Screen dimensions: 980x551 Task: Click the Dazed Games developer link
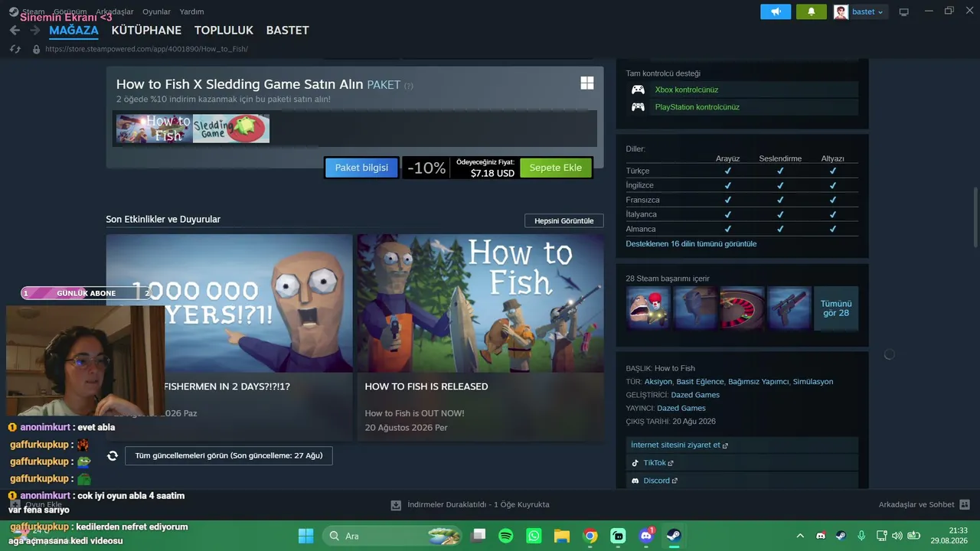tap(695, 395)
